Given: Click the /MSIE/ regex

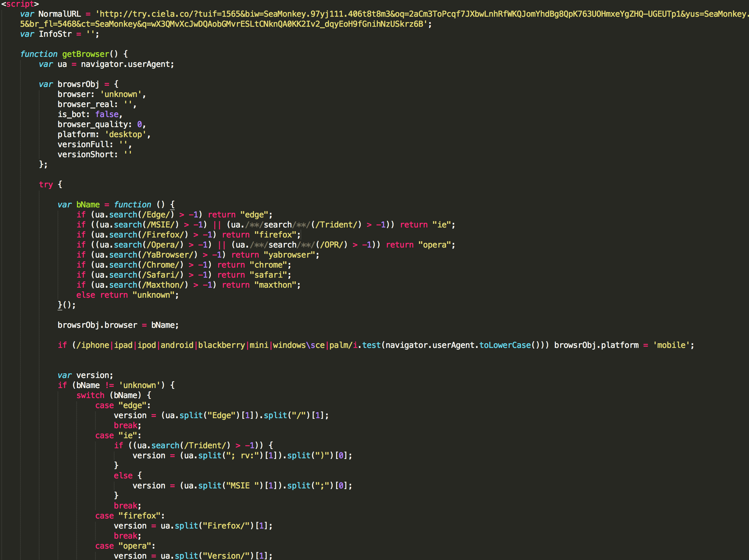Looking at the screenshot, I should (x=161, y=225).
